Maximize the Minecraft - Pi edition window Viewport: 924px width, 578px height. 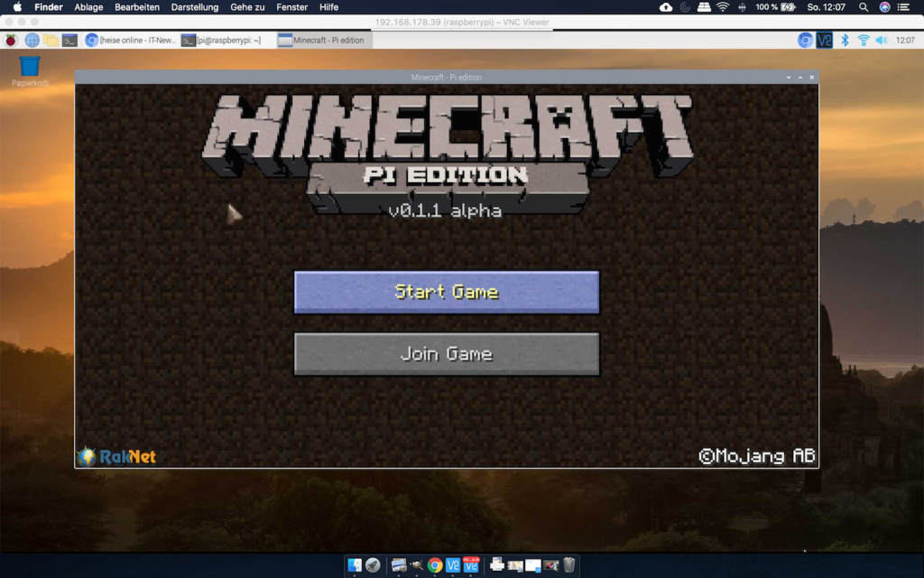point(800,78)
